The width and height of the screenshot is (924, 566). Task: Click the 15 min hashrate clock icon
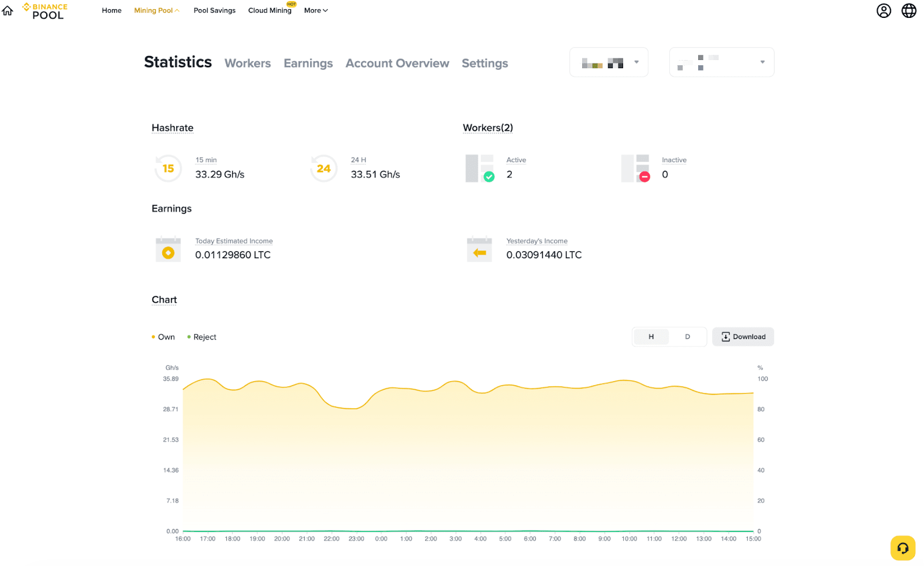coord(168,169)
